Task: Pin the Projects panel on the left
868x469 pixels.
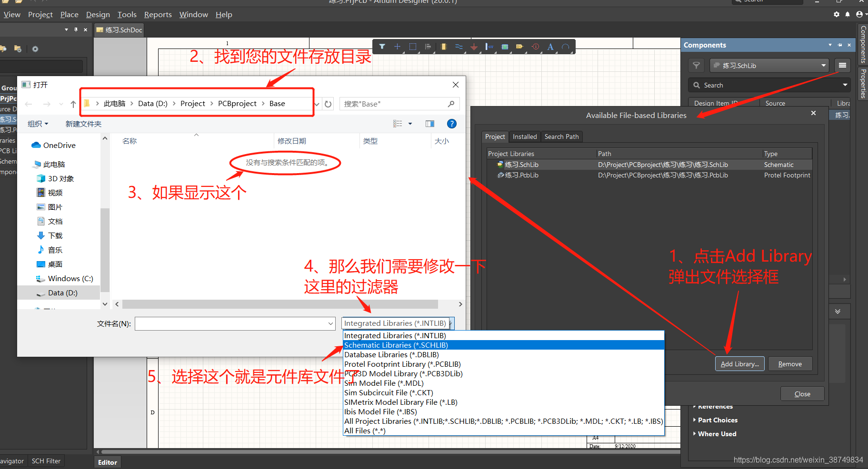Action: pyautogui.click(x=76, y=29)
